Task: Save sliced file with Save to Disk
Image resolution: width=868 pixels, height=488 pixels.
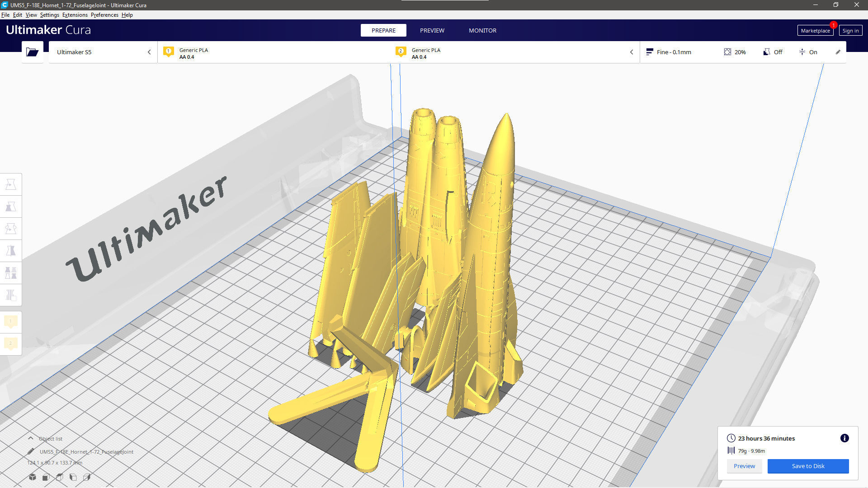Action: (808, 466)
